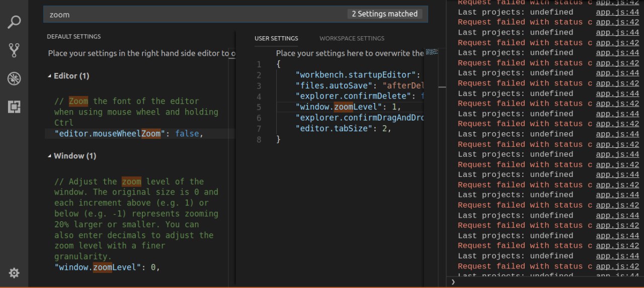The height and width of the screenshot is (288, 644).
Task: Click the settings search box containing zoom
Action: click(235, 14)
